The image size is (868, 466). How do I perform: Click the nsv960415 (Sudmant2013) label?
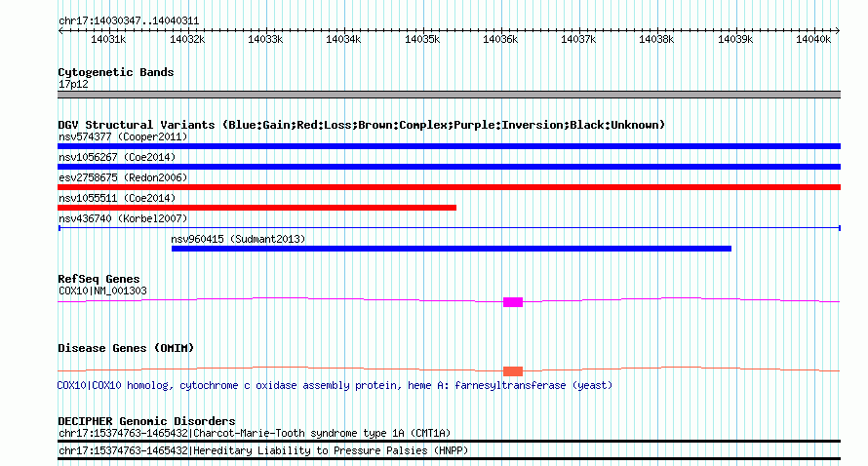coord(238,239)
